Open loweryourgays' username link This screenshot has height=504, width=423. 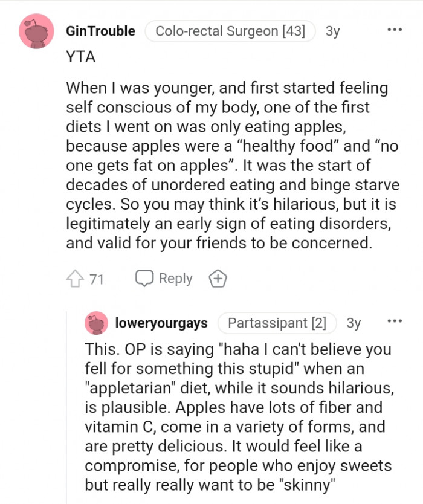(x=160, y=323)
